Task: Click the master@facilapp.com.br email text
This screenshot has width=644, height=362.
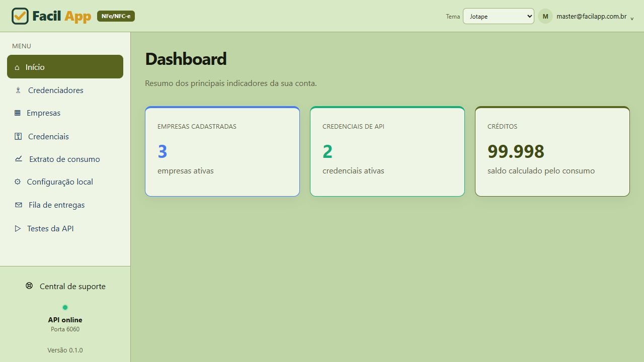Action: point(591,16)
